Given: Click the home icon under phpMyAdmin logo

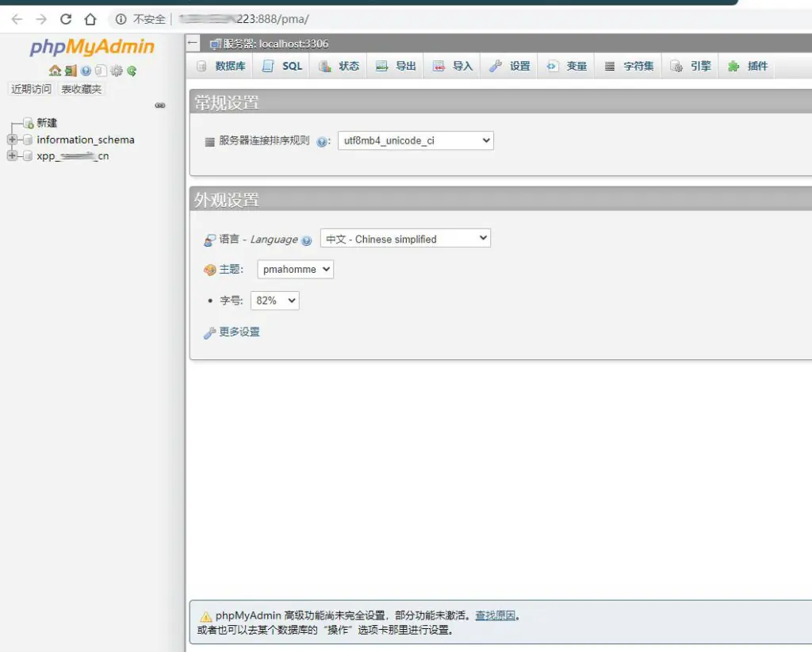Looking at the screenshot, I should 55,71.
